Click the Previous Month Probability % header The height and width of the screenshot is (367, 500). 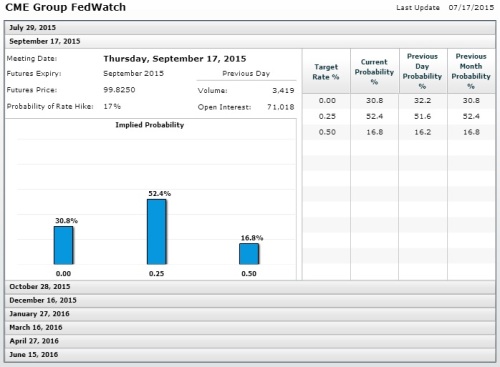point(471,71)
